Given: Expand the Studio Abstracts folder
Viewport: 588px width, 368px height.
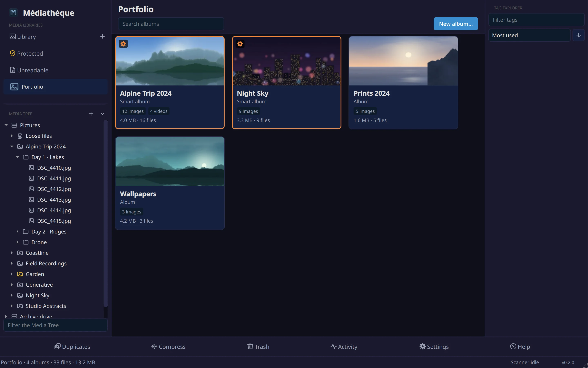Looking at the screenshot, I should click(x=12, y=306).
